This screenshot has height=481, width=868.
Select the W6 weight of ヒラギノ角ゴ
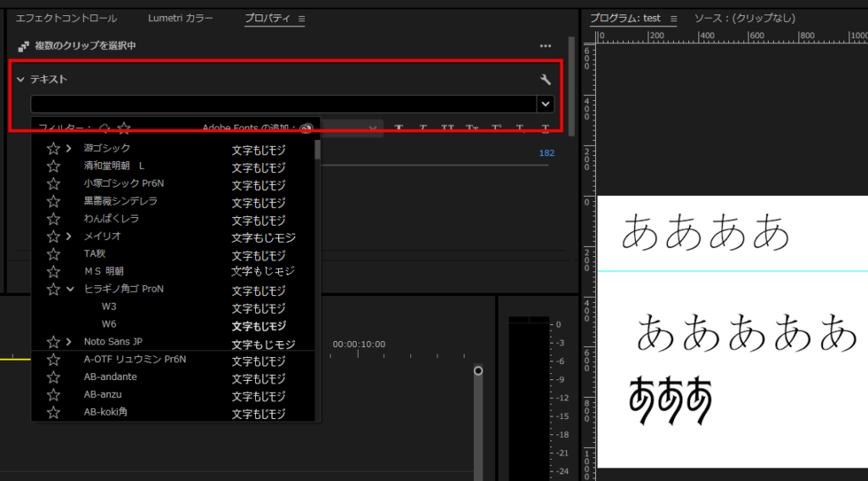[x=109, y=324]
